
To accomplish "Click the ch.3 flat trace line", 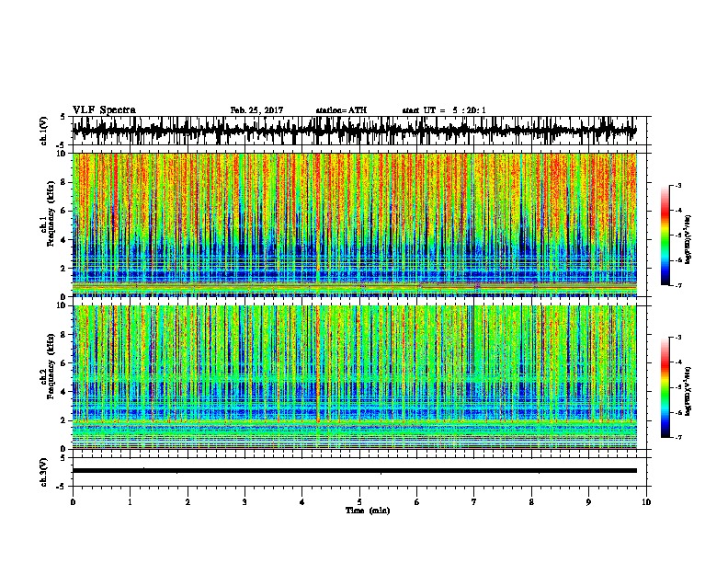I will click(354, 471).
